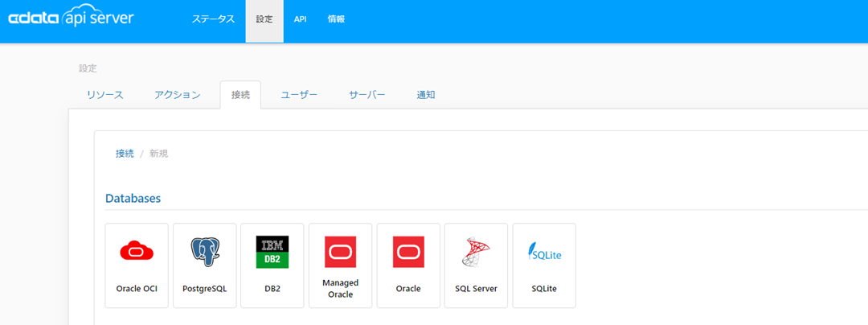Open the ステータス menu
Viewport: 868px width, 325px height.
click(213, 19)
